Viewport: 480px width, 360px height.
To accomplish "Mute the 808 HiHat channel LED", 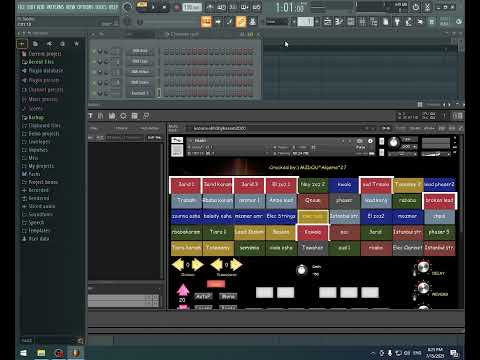I will pos(94,72).
